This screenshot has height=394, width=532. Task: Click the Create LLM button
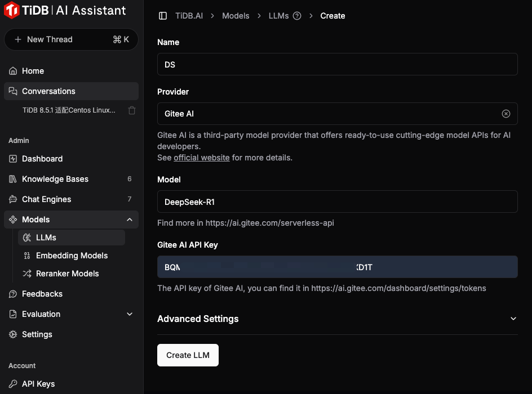pos(188,355)
